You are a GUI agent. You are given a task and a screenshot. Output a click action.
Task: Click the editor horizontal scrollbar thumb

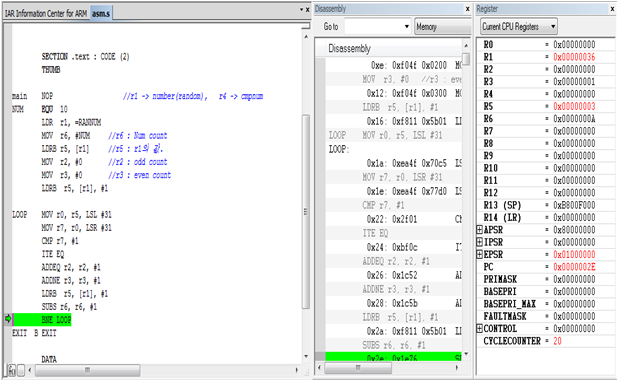87,370
